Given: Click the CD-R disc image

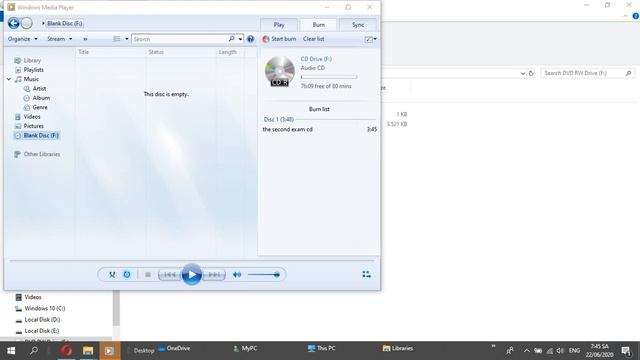Looking at the screenshot, I should pos(280,71).
